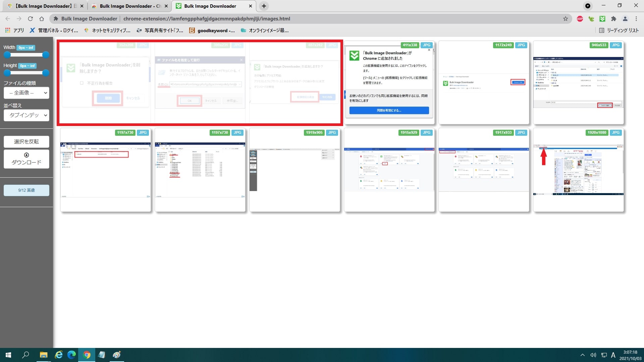This screenshot has height=362, width=644.
Task: Toggle selection of the 352x208 thumbnail
Action: point(106,83)
